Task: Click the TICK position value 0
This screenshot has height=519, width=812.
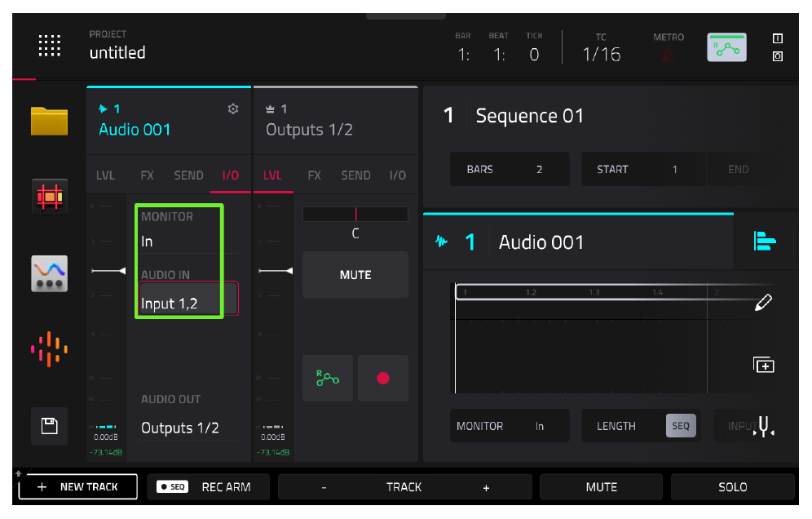Action: [x=535, y=55]
